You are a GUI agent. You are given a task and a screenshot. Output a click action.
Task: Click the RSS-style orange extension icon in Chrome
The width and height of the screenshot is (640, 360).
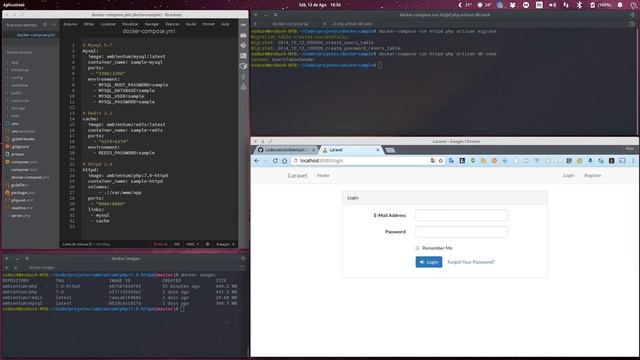click(483, 161)
